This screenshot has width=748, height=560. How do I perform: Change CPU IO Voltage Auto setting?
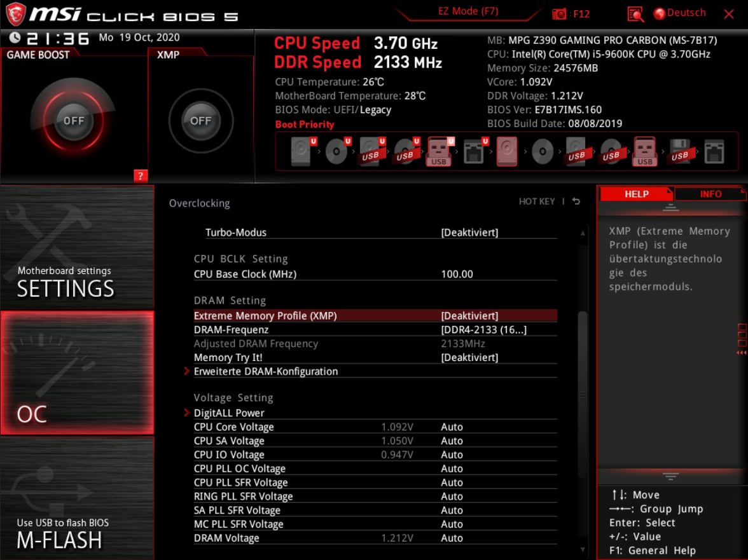coord(452,454)
